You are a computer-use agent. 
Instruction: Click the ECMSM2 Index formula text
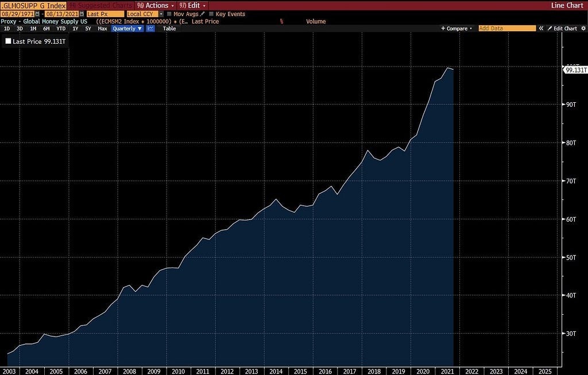(142, 21)
